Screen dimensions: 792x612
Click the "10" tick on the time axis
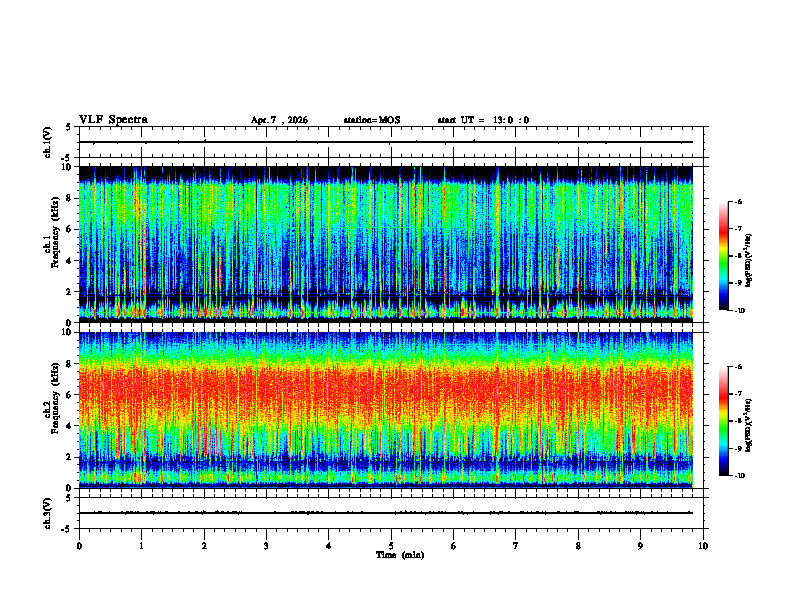[703, 546]
